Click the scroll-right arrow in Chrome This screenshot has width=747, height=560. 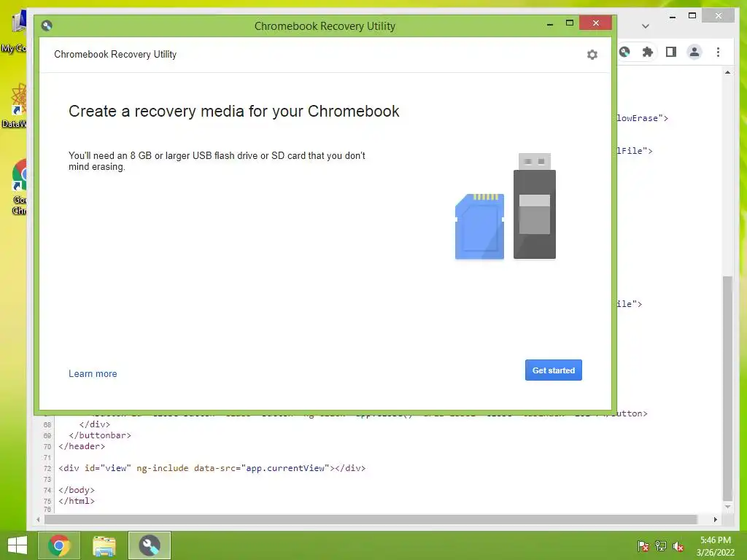point(715,519)
